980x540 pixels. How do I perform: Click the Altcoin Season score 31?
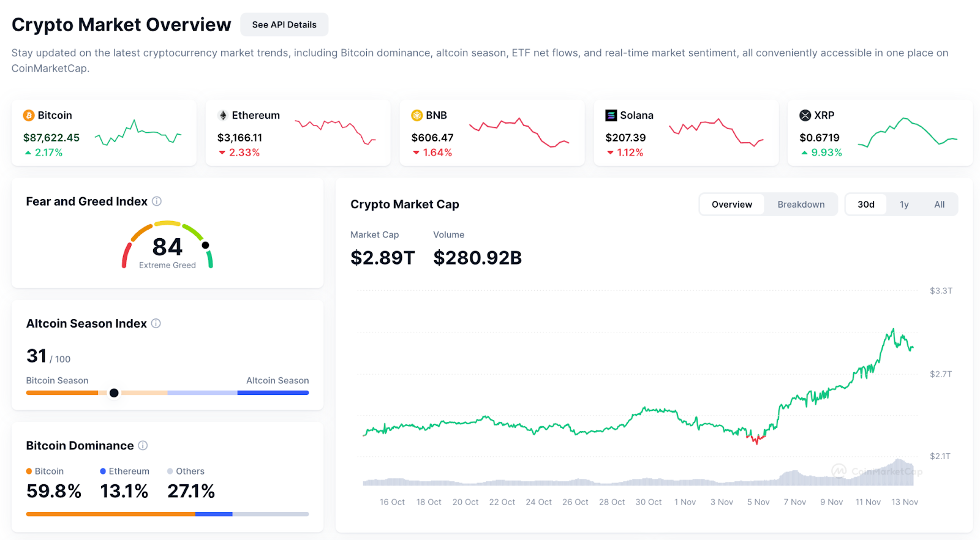click(37, 356)
